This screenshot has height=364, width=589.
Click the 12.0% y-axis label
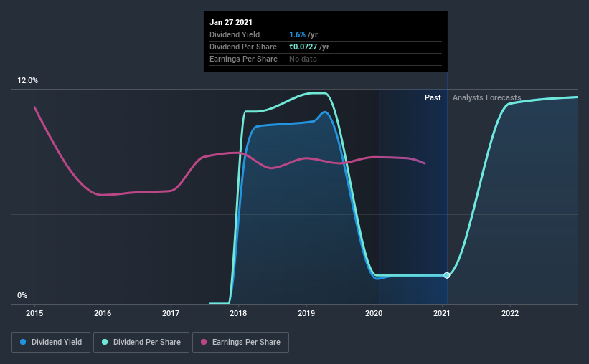coord(27,81)
